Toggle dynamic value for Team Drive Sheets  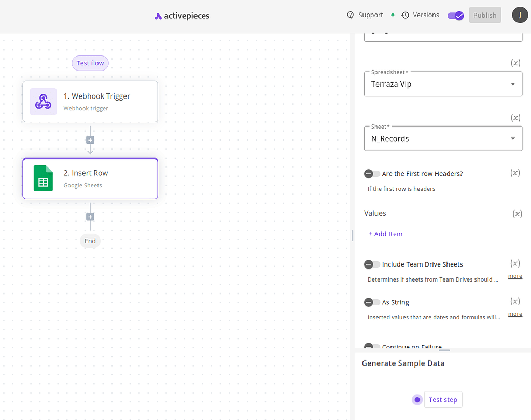(515, 263)
